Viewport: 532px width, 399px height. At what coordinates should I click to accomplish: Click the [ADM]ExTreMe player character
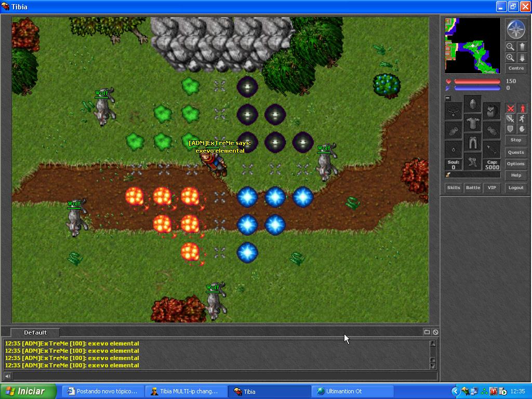pos(213,164)
